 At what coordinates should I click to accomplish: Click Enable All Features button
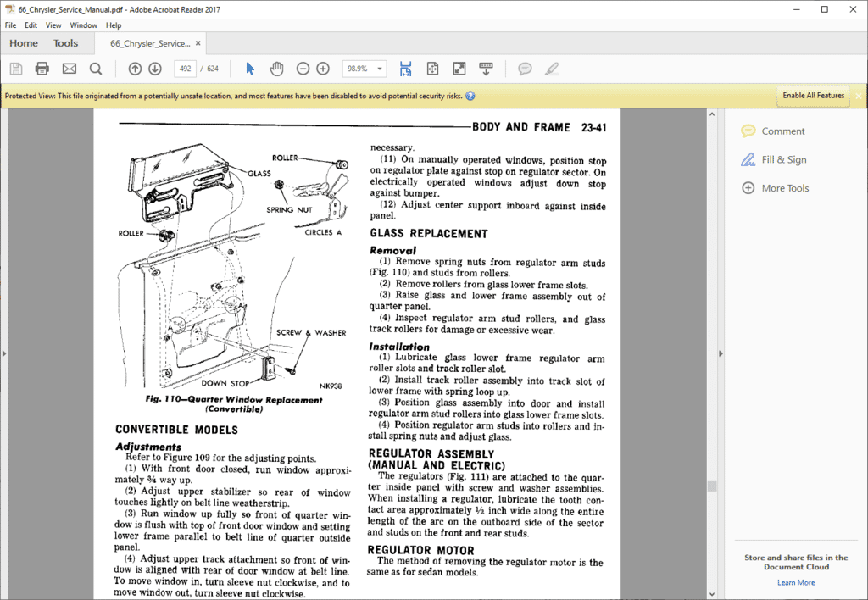813,96
